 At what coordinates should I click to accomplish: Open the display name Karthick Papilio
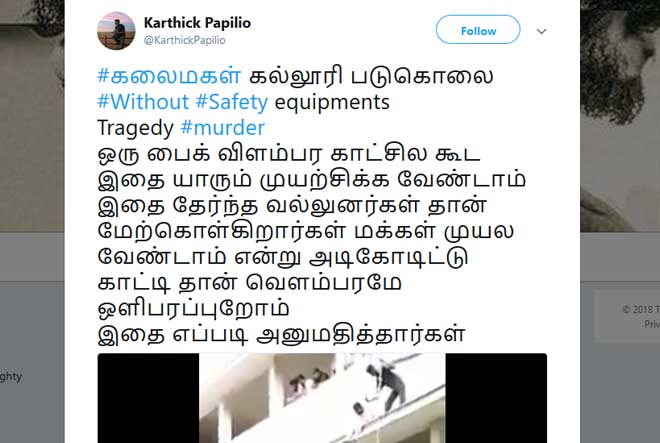197,22
